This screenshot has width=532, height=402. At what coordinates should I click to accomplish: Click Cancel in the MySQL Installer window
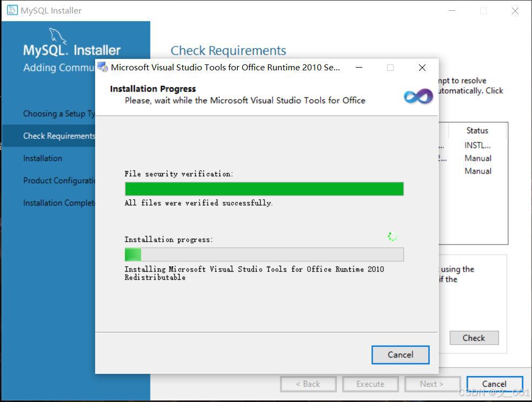(494, 384)
